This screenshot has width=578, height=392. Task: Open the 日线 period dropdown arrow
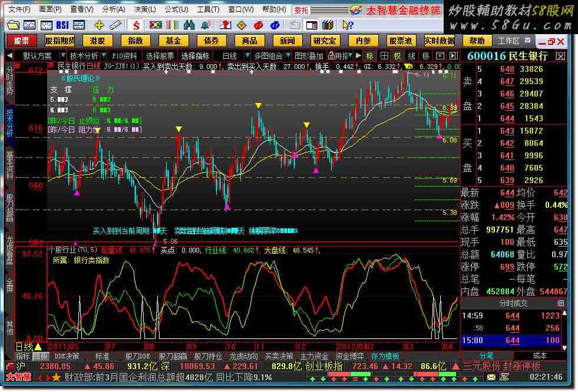[247, 55]
